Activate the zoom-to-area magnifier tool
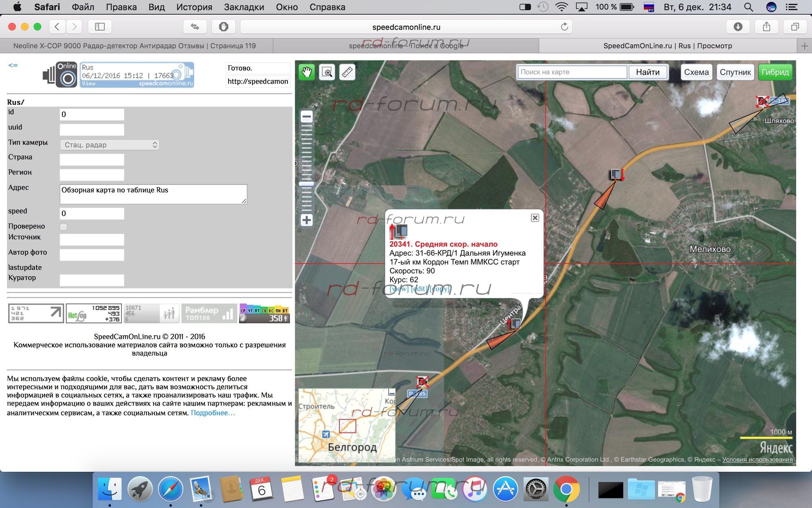 [x=327, y=72]
